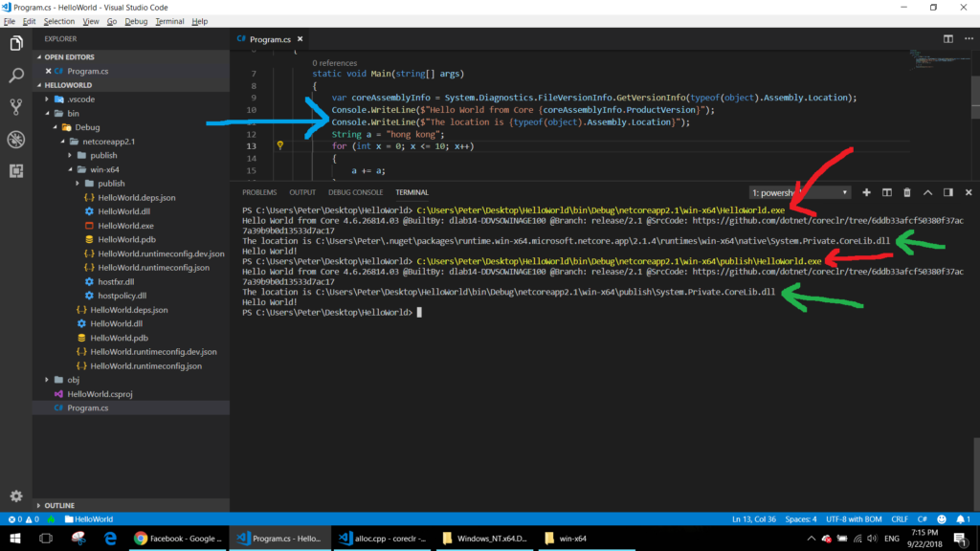Split the editor with split icon

coord(947,39)
